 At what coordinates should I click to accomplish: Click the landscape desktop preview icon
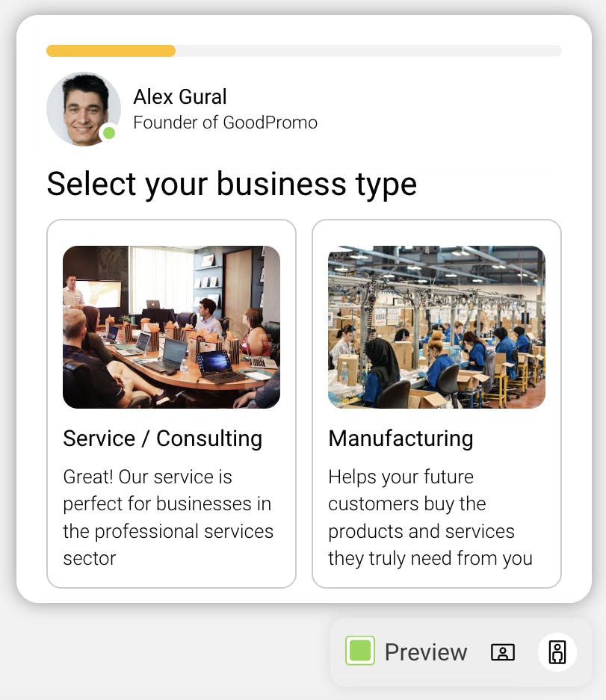(503, 652)
